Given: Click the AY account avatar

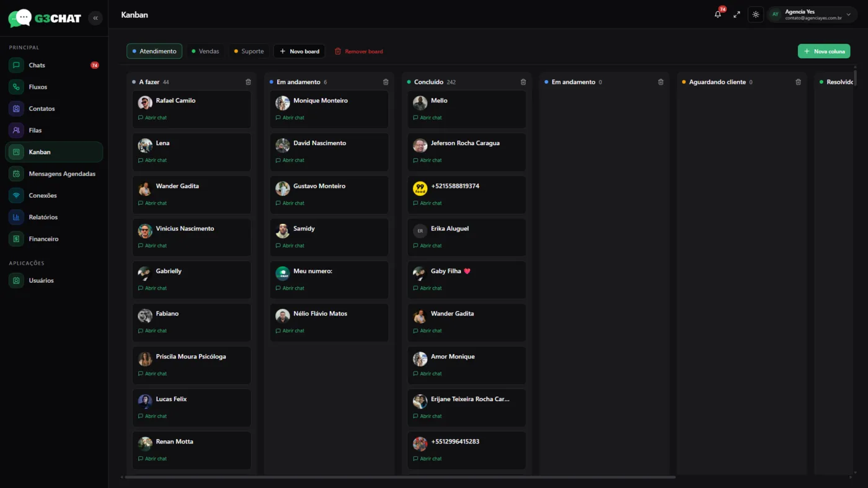Looking at the screenshot, I should point(775,14).
